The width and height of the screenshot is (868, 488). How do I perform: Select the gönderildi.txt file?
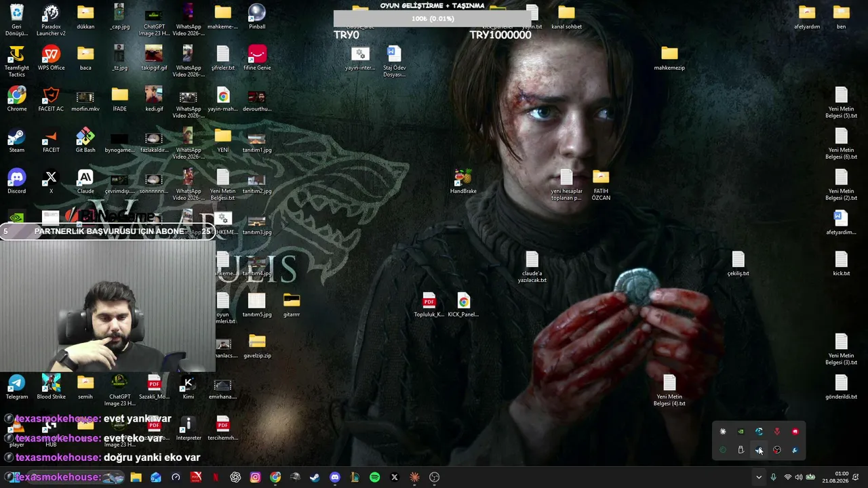coord(841,388)
